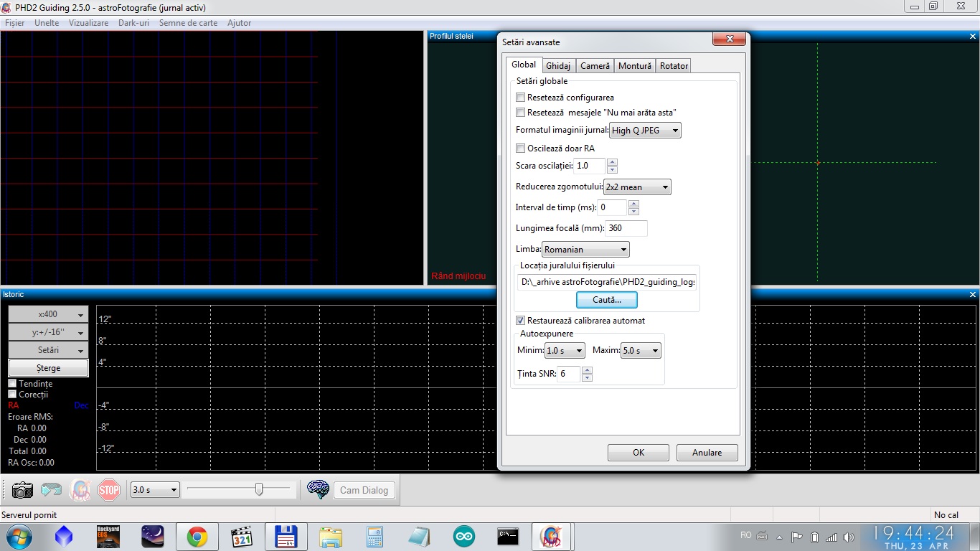Switch to the Ghidaj tab

[x=558, y=66]
